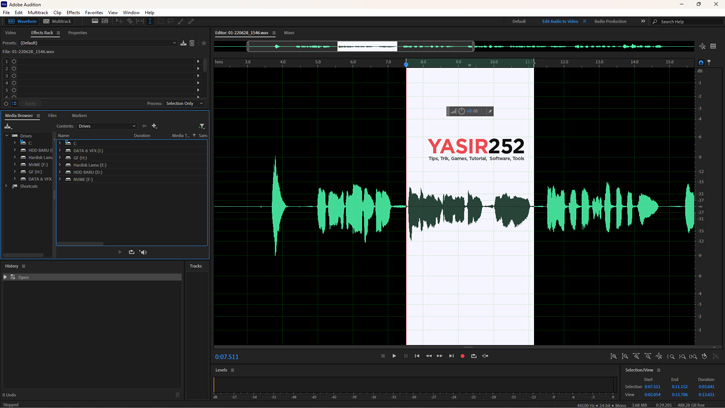The height and width of the screenshot is (408, 725).
Task: Zoom out full on all axes
Action: 659,356
